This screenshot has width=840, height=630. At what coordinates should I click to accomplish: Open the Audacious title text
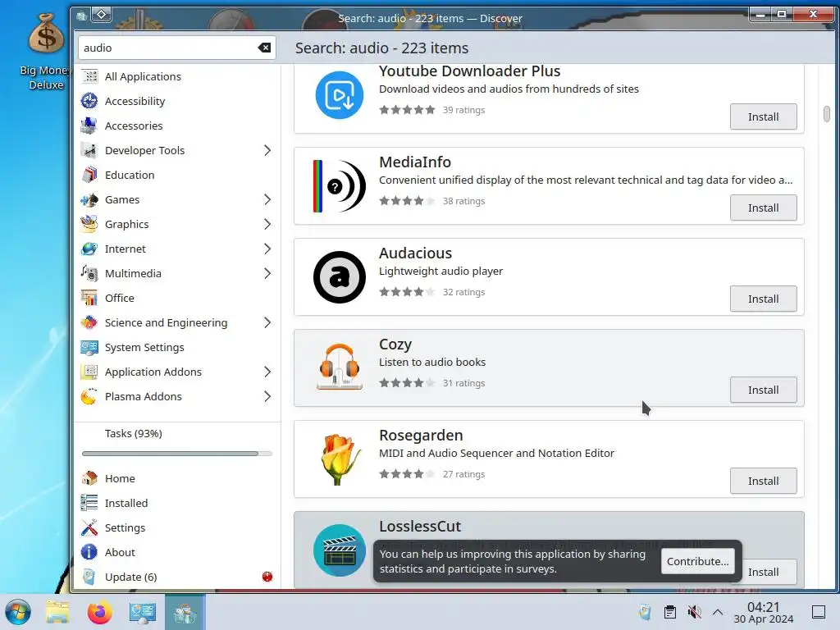[x=415, y=253]
